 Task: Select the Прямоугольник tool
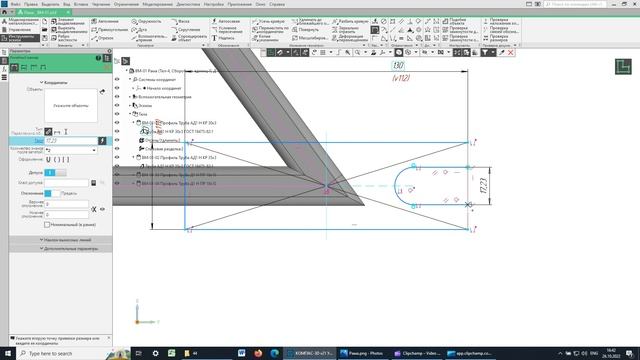109,30
